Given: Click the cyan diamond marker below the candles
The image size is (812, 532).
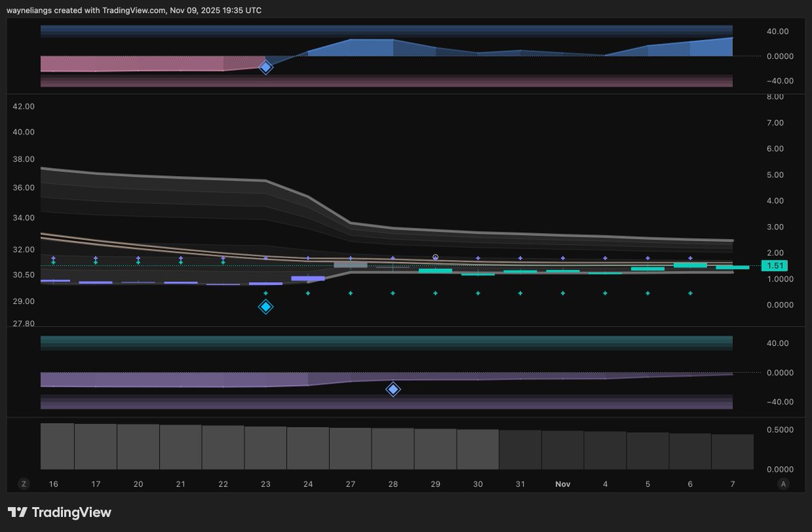Looking at the screenshot, I should click(266, 307).
